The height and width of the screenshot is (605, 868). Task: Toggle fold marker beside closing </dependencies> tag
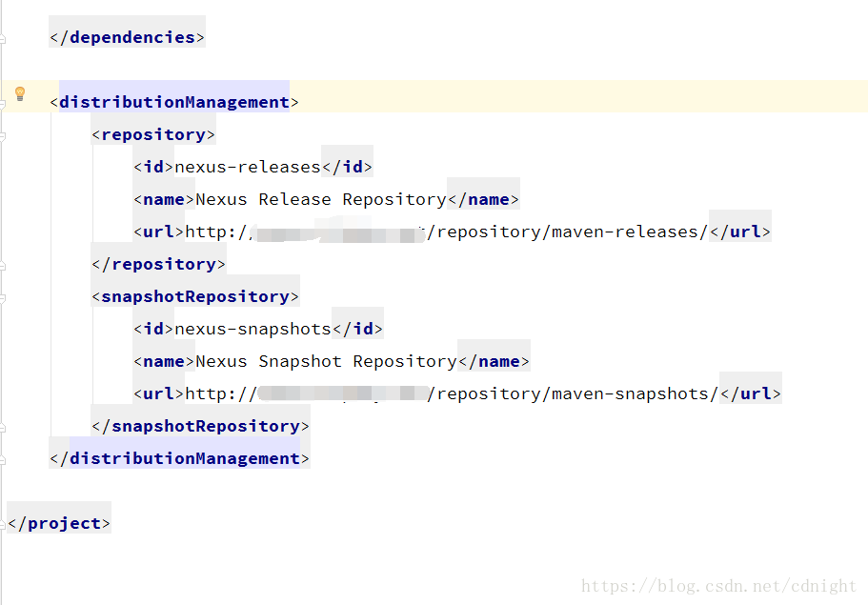(2, 39)
